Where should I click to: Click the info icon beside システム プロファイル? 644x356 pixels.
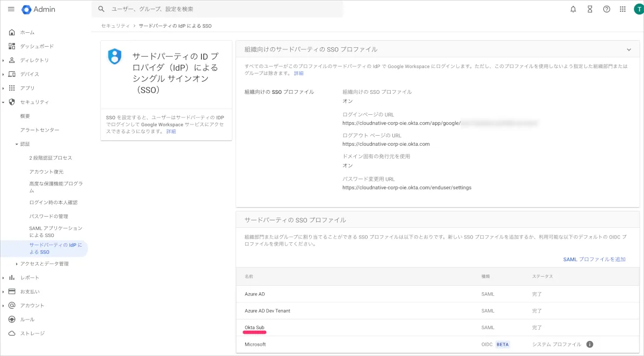[x=589, y=344]
